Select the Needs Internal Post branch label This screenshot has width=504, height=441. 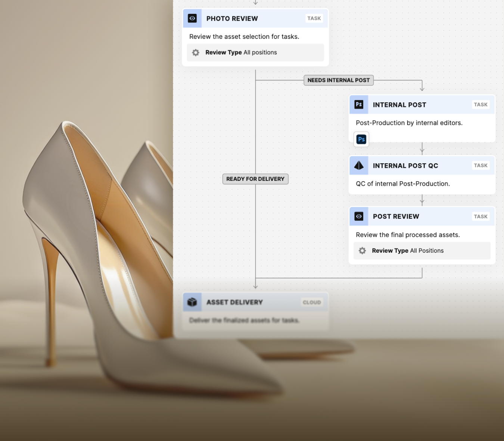point(338,80)
